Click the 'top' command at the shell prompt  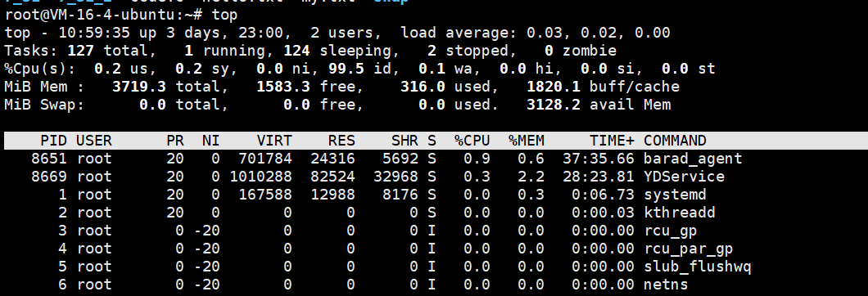pos(224,16)
